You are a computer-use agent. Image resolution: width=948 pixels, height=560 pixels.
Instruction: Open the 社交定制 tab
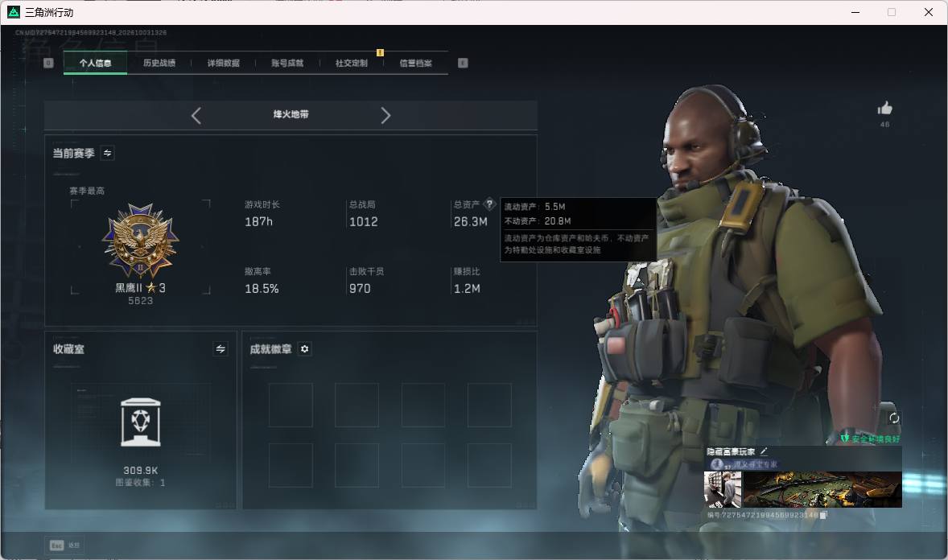pyautogui.click(x=351, y=63)
